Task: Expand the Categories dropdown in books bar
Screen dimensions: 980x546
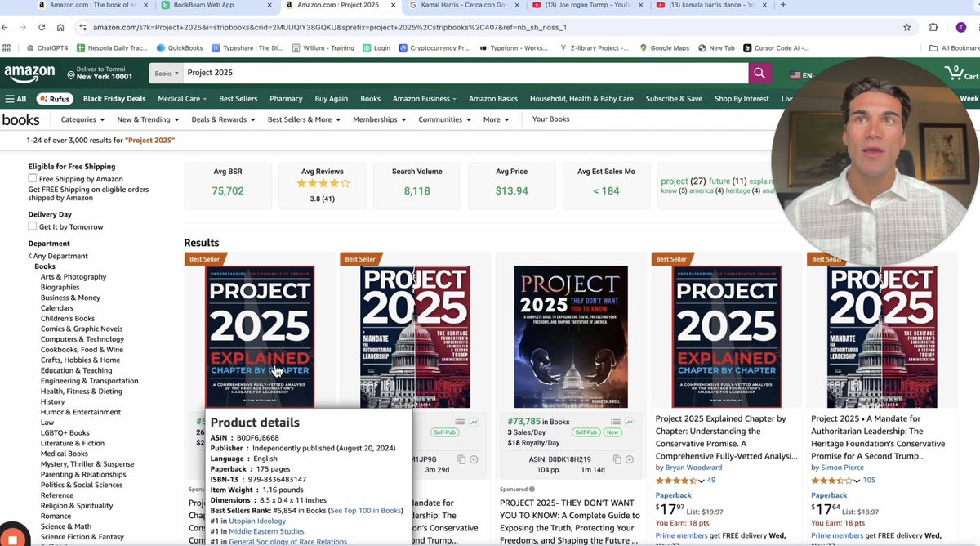Action: 83,119
